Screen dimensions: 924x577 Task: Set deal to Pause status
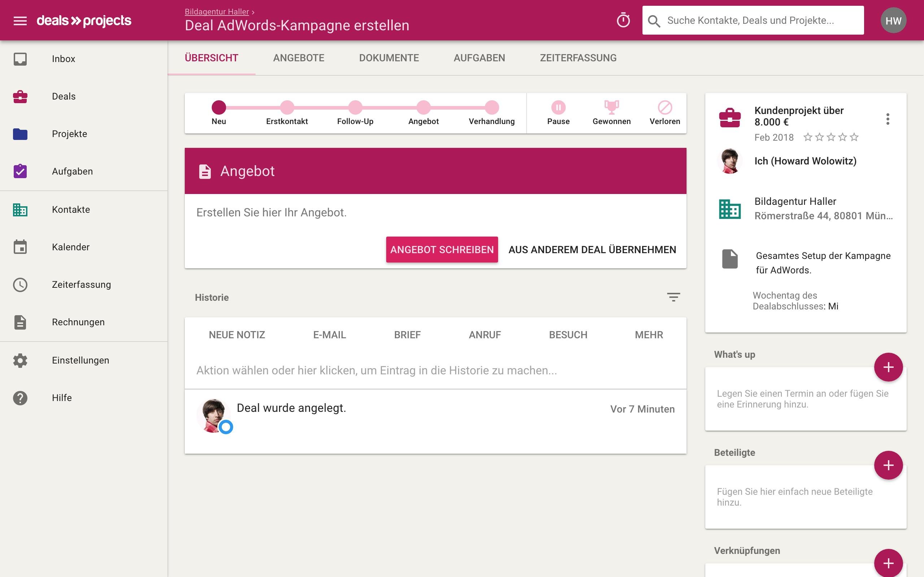(558, 107)
